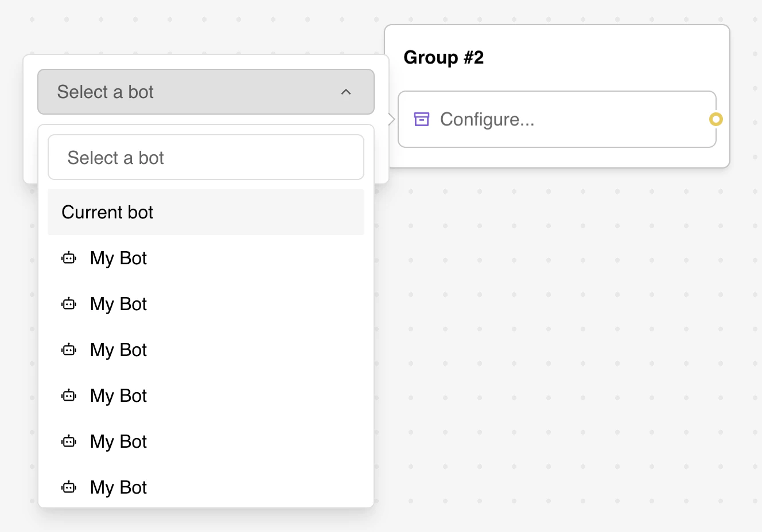Click inside the Select a bot search box

coord(205,157)
